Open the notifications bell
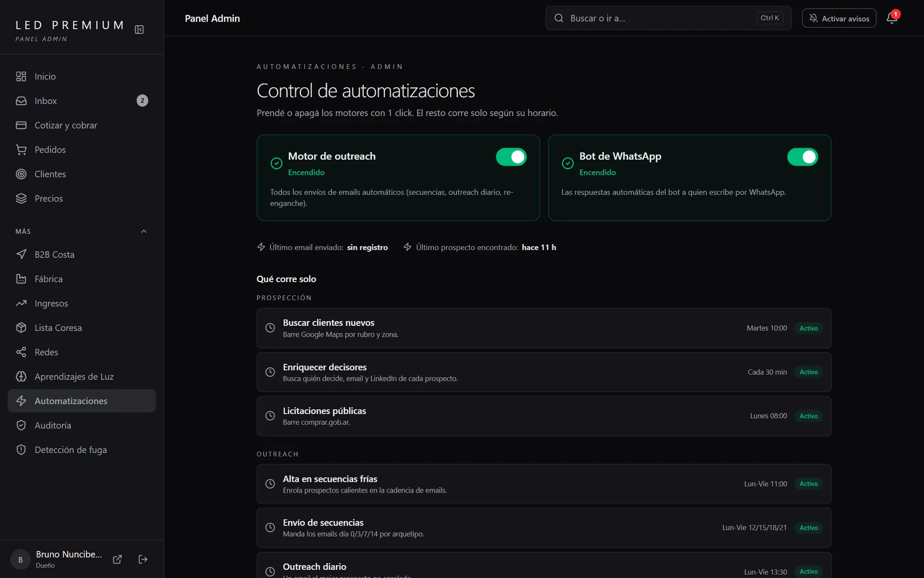Viewport: 924px width, 578px height. [892, 18]
